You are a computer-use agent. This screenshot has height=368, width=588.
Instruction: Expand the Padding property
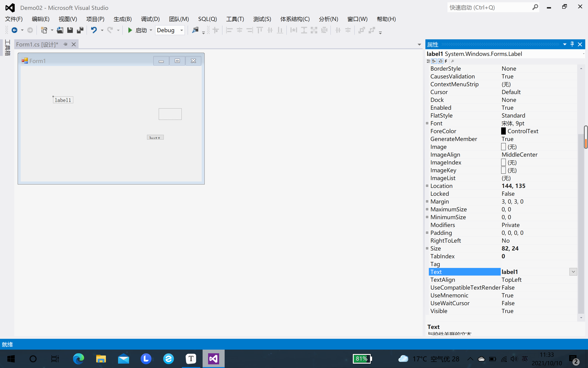click(427, 233)
